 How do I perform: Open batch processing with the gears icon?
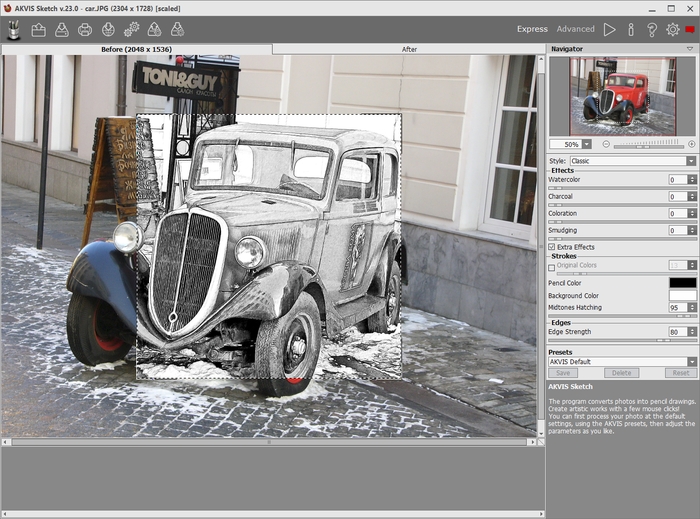(x=132, y=30)
